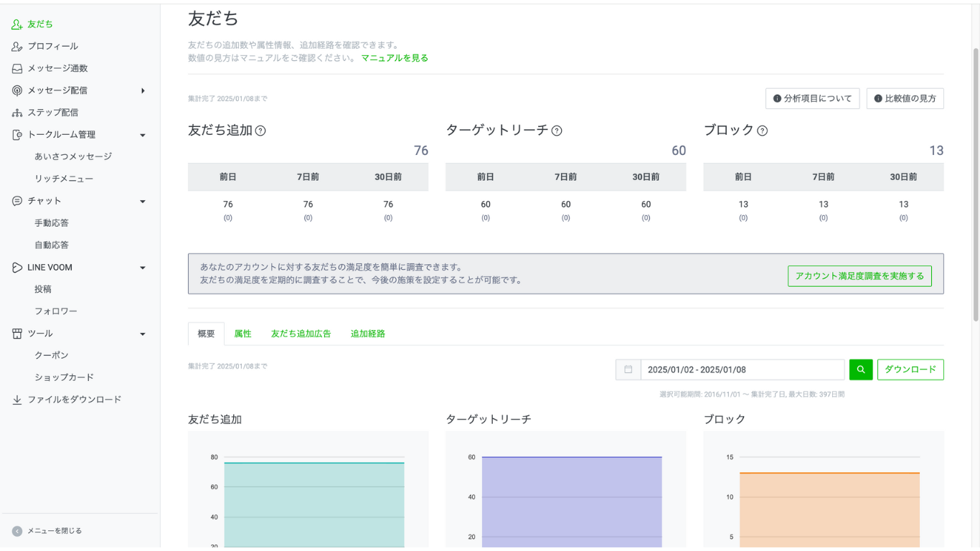Click the help icon next to ブロック
Screen dimensions: 980x551
click(763, 131)
